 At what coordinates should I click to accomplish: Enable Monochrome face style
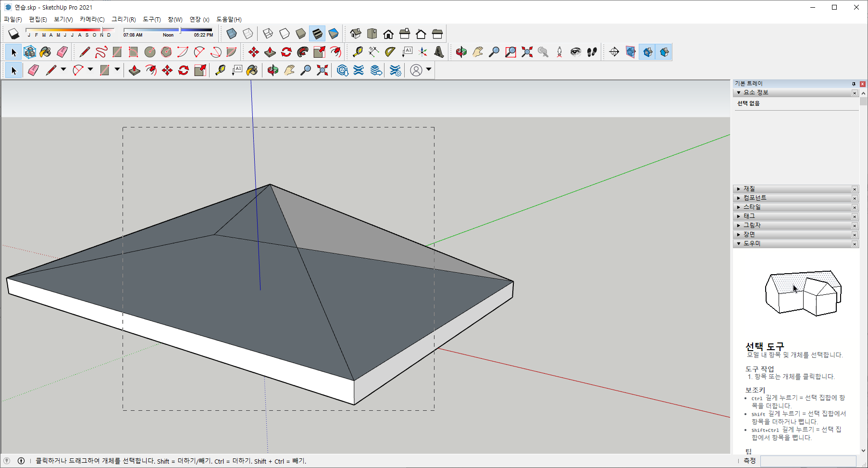pyautogui.click(x=334, y=34)
